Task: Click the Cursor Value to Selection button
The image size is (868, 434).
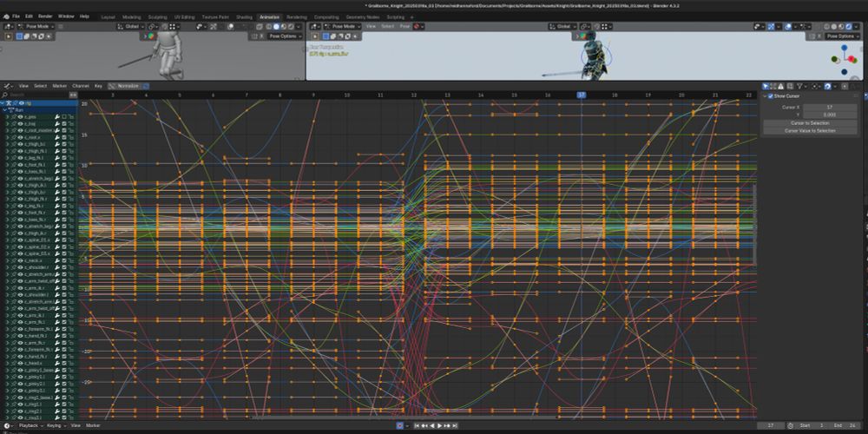Action: point(810,130)
